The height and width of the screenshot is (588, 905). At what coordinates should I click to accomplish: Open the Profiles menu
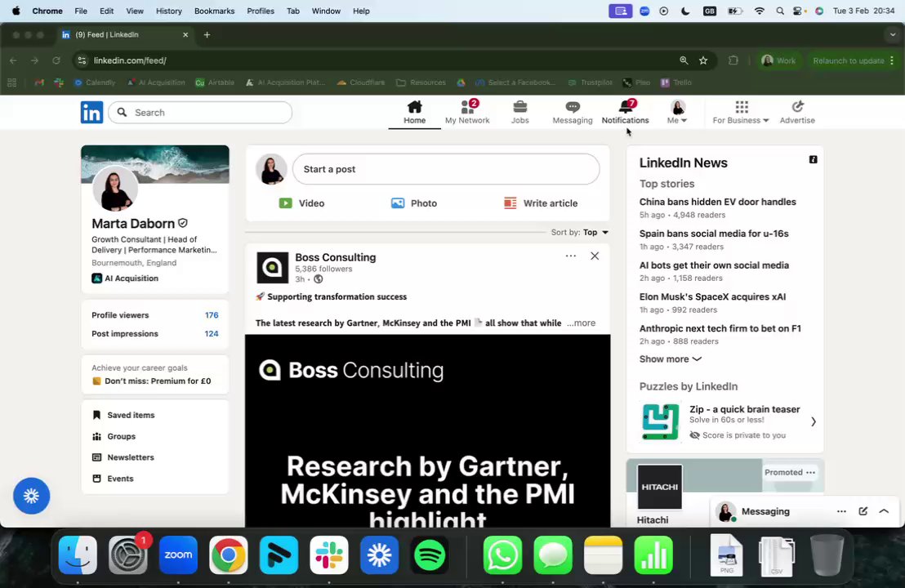(x=261, y=11)
